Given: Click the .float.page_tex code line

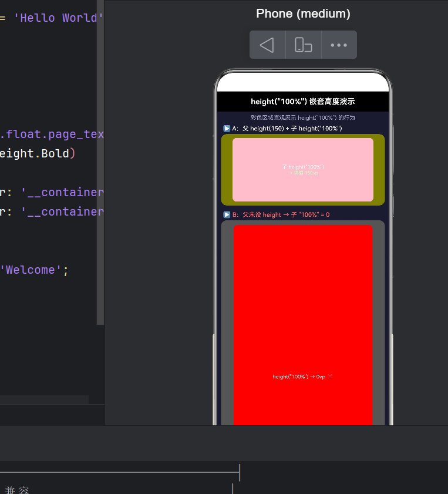Looking at the screenshot, I should (x=52, y=135).
